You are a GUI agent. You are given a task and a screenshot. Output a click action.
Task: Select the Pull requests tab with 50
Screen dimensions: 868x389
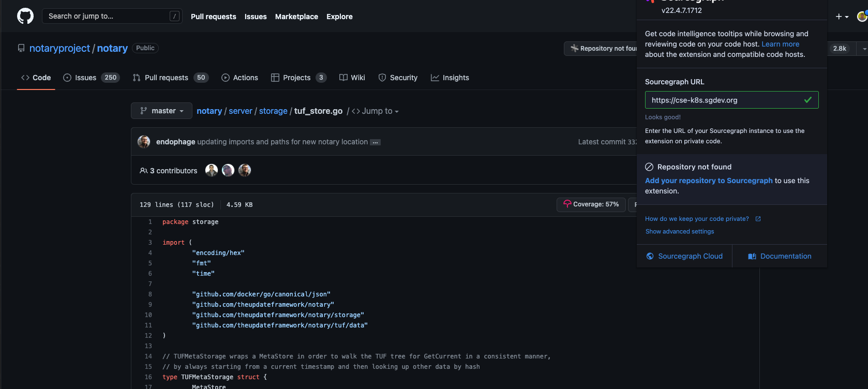pos(170,78)
